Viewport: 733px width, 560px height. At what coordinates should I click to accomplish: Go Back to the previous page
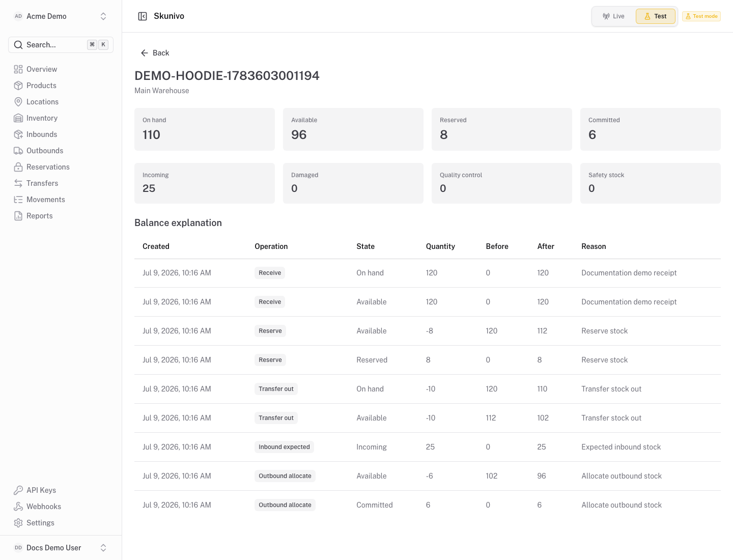[x=155, y=53]
